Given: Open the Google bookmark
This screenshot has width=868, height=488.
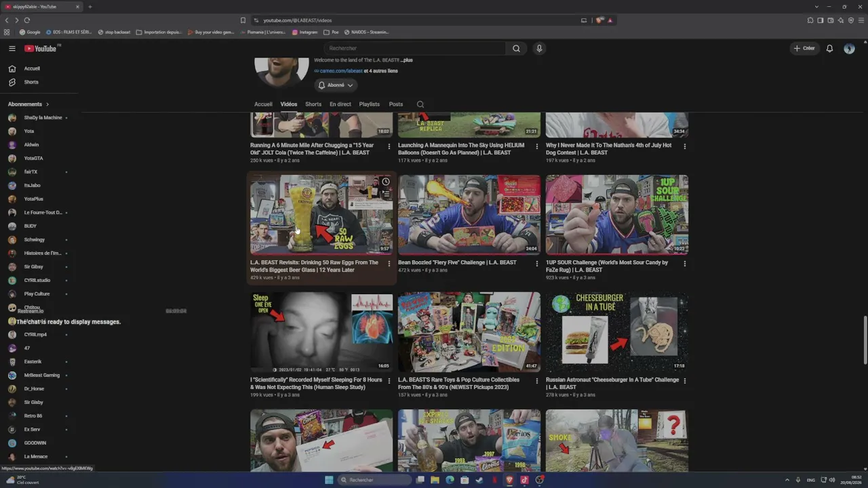Looking at the screenshot, I should pyautogui.click(x=30, y=32).
